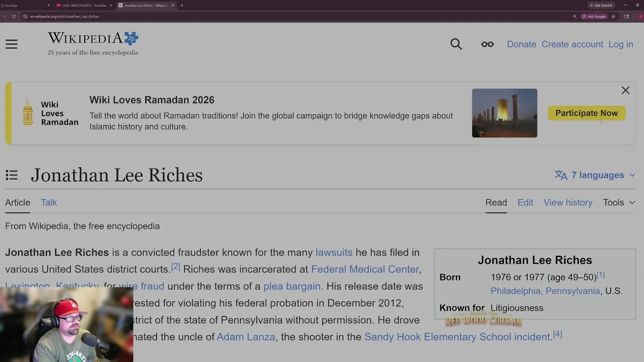The height and width of the screenshot is (362, 644).
Task: Dismiss the Wiki Loves Ramadan banner
Action: [625, 90]
